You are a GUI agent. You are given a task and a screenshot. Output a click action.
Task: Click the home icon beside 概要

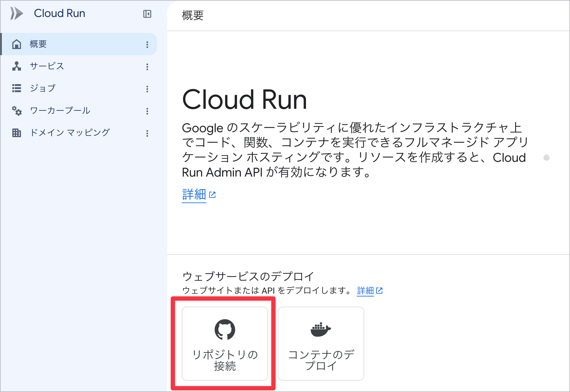[x=17, y=44]
